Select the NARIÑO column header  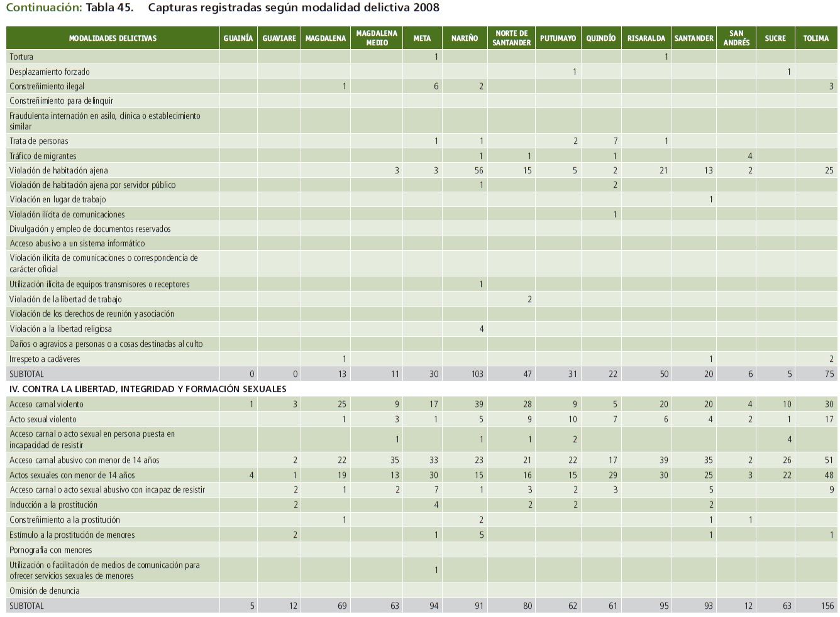pos(464,38)
